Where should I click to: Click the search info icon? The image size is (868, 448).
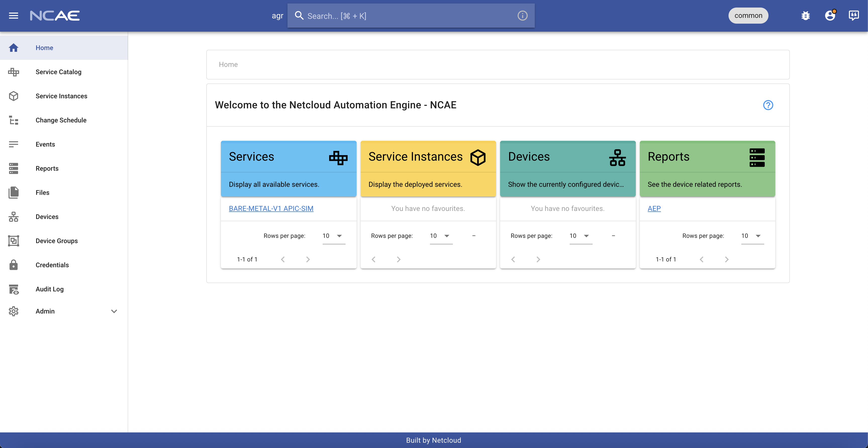pyautogui.click(x=522, y=16)
